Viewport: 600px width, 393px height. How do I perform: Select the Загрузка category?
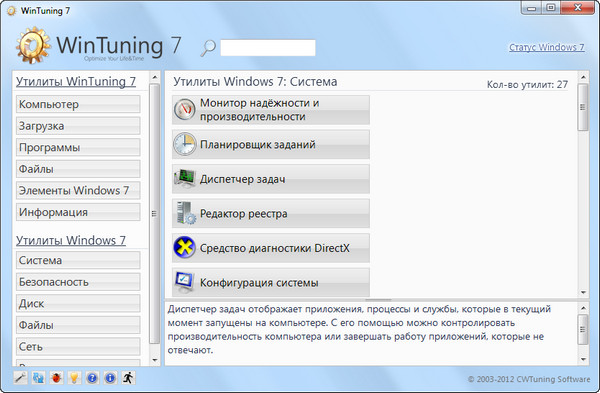(78, 126)
